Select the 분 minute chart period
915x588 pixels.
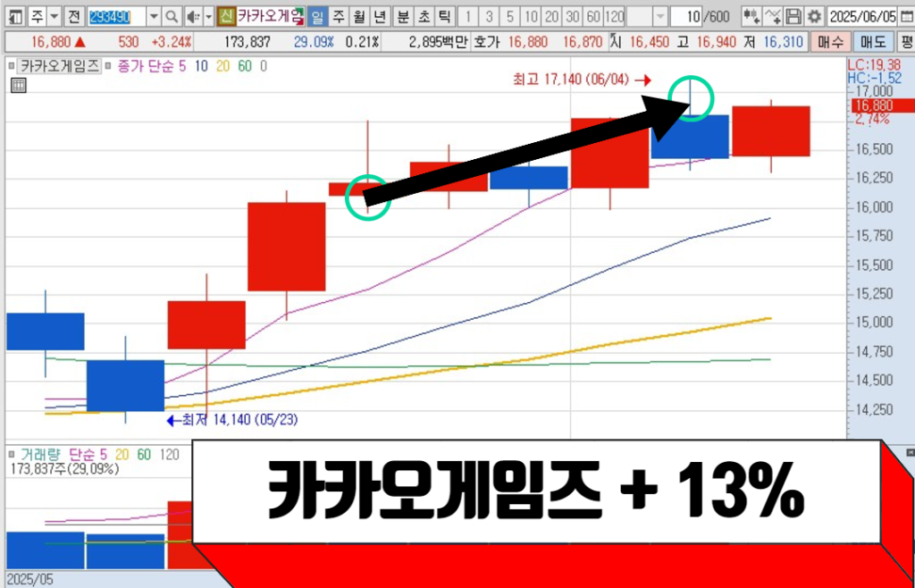(x=403, y=17)
